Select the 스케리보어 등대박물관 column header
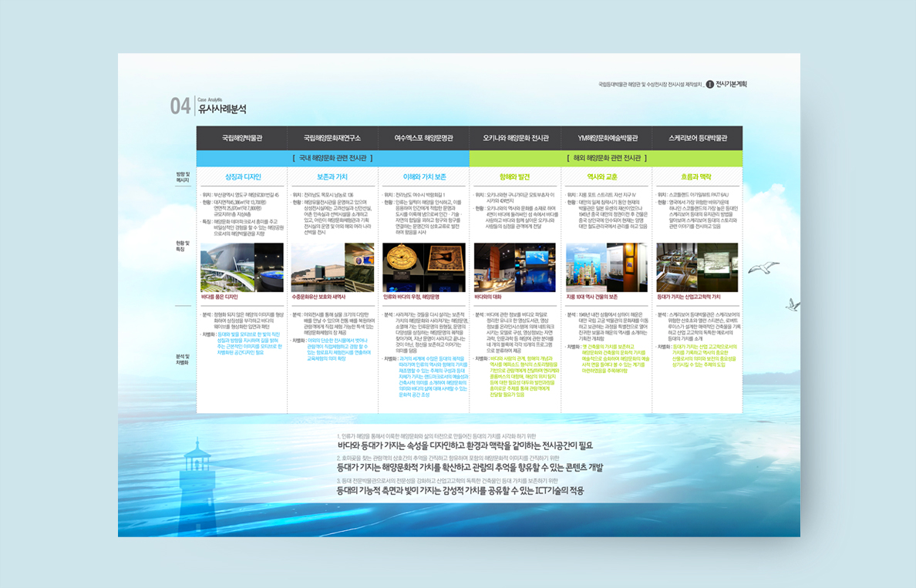The width and height of the screenshot is (916, 588). (697, 139)
